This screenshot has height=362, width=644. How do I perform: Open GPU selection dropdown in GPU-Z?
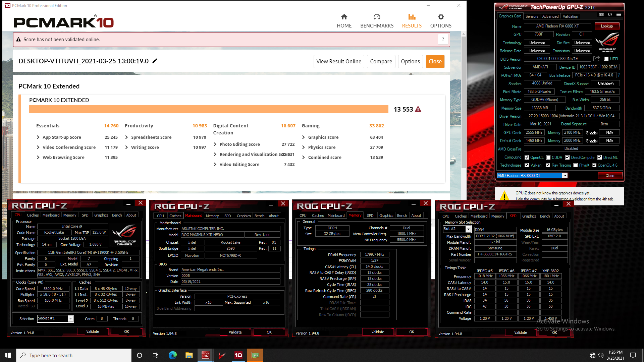565,176
